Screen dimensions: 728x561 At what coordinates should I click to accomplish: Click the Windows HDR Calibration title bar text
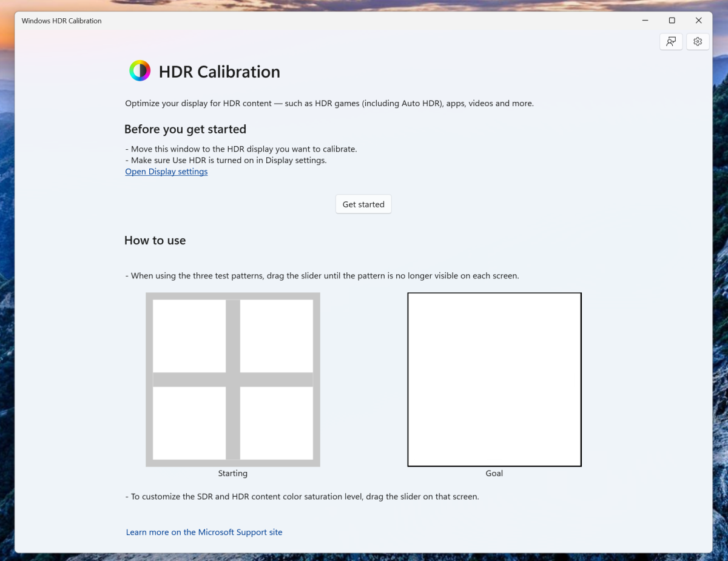tap(62, 21)
